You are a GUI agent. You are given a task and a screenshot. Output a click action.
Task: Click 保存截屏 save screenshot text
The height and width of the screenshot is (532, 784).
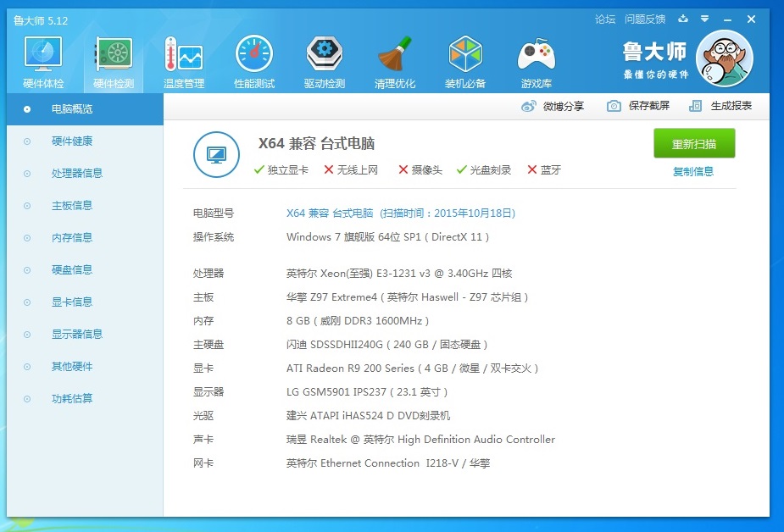pyautogui.click(x=649, y=106)
